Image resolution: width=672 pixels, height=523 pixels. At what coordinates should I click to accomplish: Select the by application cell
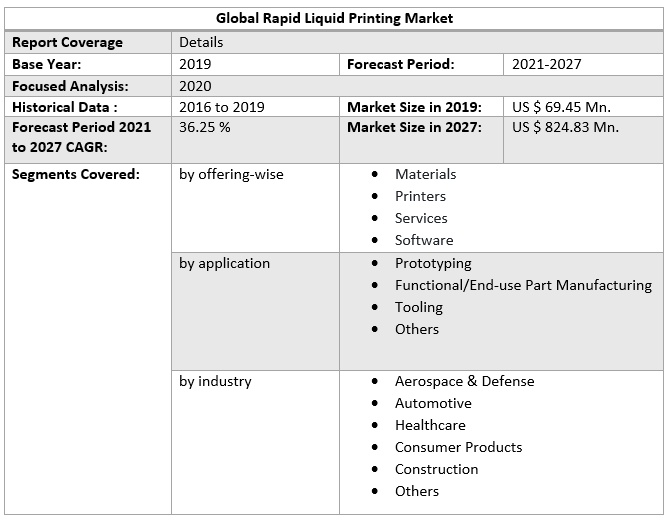[224, 263]
